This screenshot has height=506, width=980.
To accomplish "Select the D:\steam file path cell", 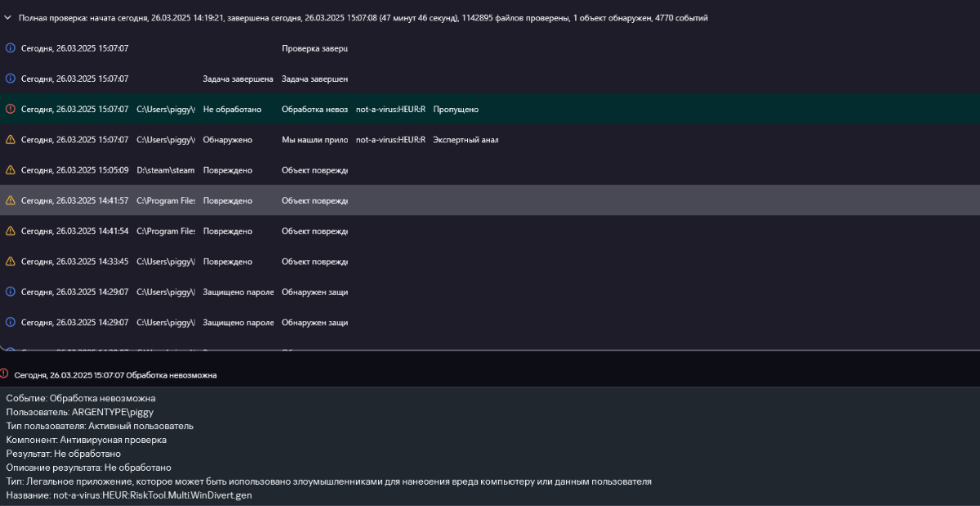I will (166, 170).
